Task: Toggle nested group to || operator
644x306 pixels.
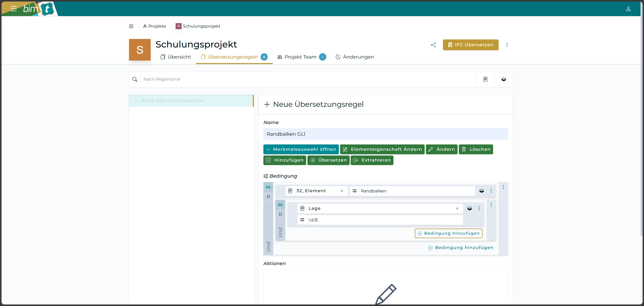Action: point(280,214)
